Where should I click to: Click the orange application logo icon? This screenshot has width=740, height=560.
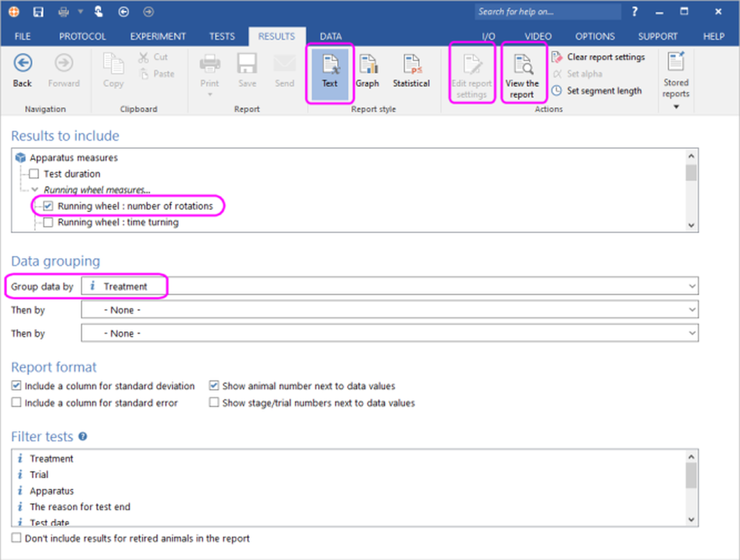(x=14, y=12)
